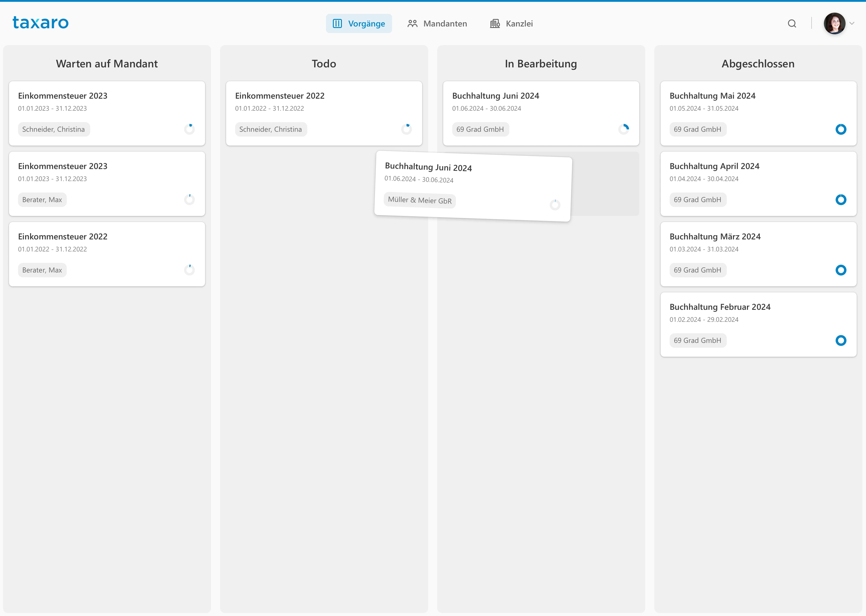This screenshot has height=616, width=866.
Task: Click completed ring on Buchhaltung März 2024 card
Action: pyautogui.click(x=841, y=270)
